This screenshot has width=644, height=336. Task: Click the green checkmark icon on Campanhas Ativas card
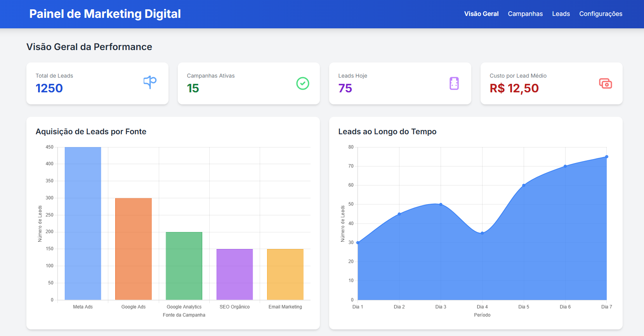(303, 83)
